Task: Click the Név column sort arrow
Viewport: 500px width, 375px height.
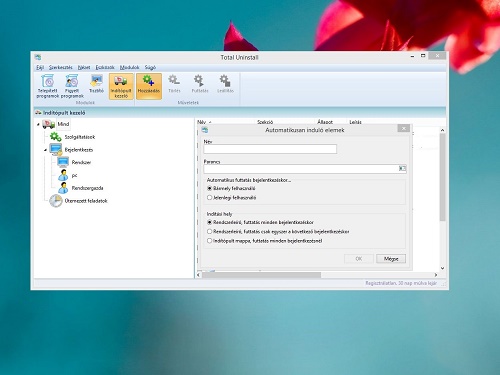Action: tap(210, 122)
